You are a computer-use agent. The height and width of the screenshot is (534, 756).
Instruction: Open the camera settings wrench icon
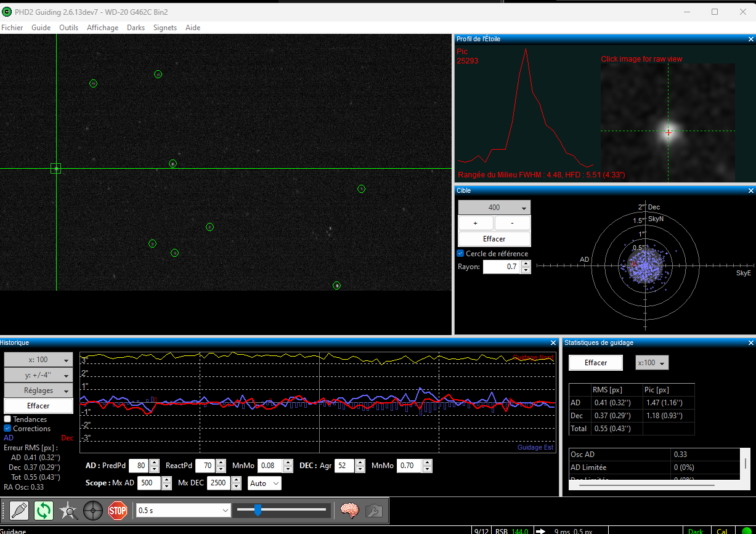point(373,510)
